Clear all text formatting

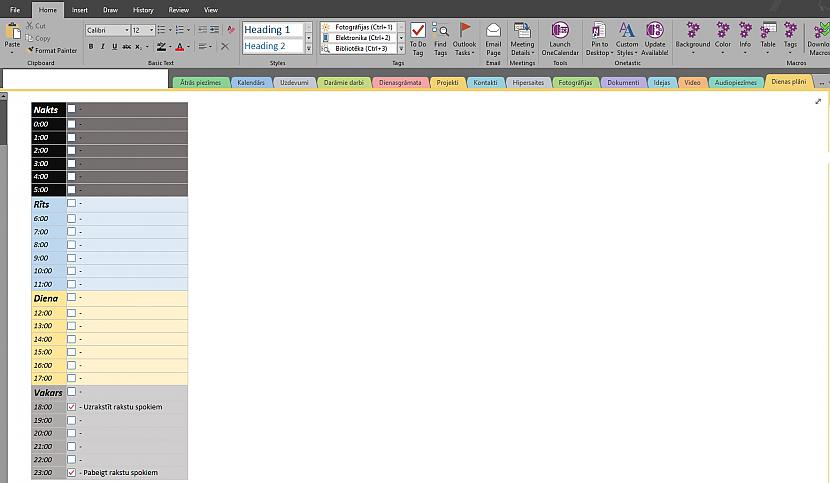click(231, 30)
